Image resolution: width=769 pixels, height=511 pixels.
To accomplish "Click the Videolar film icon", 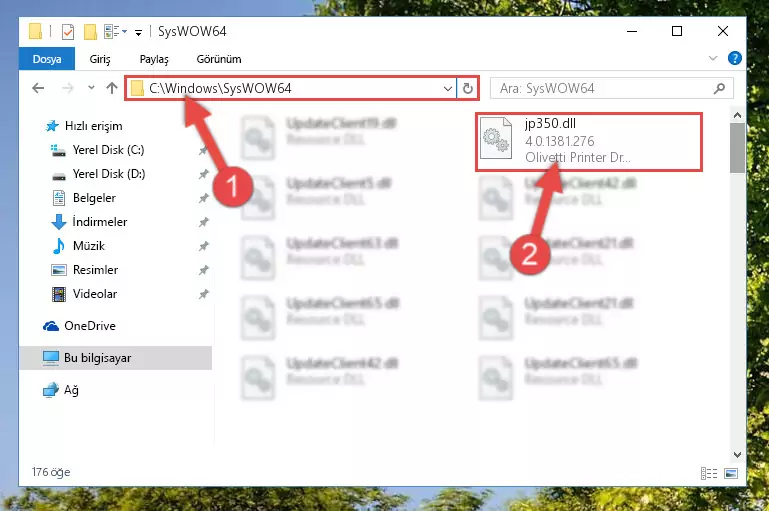I will point(58,294).
